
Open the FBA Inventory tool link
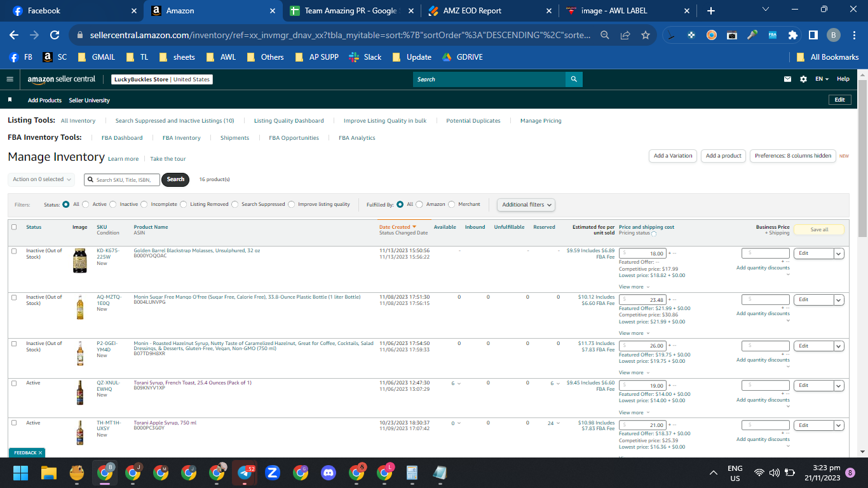[181, 138]
